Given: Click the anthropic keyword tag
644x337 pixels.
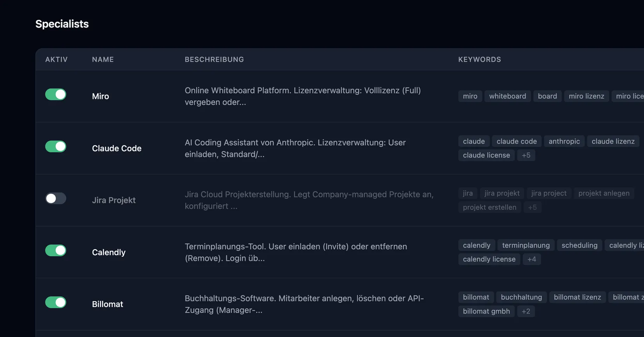Looking at the screenshot, I should (x=564, y=141).
